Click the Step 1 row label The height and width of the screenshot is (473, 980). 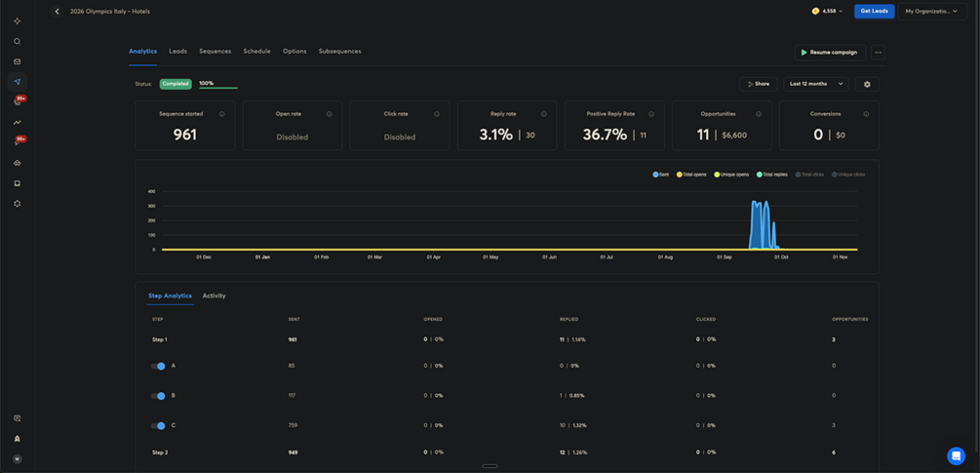pos(159,339)
